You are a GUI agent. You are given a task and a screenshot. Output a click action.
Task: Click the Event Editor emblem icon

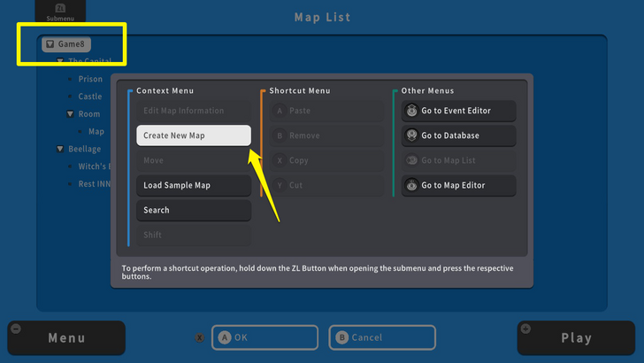(x=411, y=111)
